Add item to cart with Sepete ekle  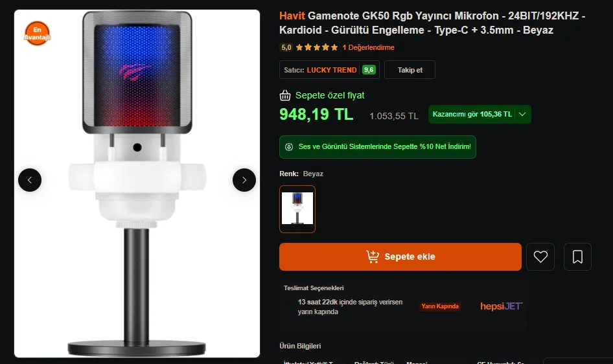pos(400,256)
